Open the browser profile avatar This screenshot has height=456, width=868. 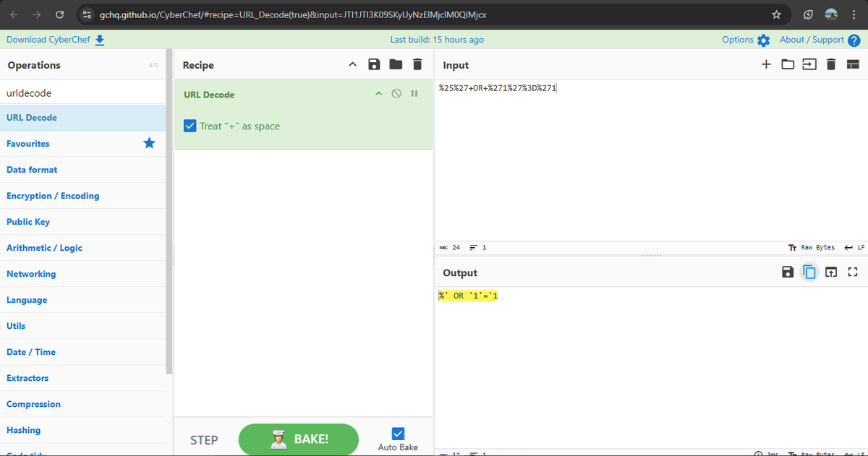(x=831, y=14)
